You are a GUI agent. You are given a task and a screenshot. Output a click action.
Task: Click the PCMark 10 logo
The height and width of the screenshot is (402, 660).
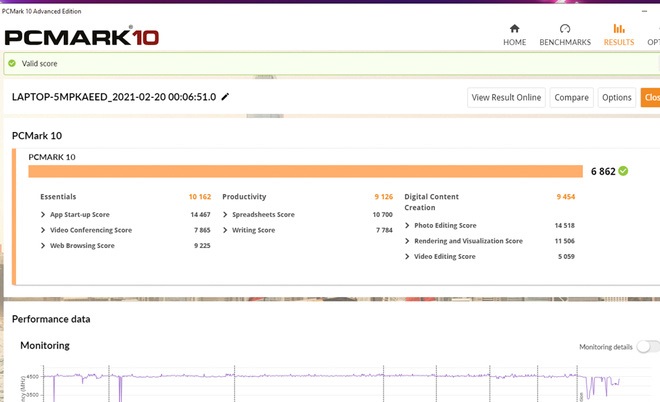click(82, 37)
